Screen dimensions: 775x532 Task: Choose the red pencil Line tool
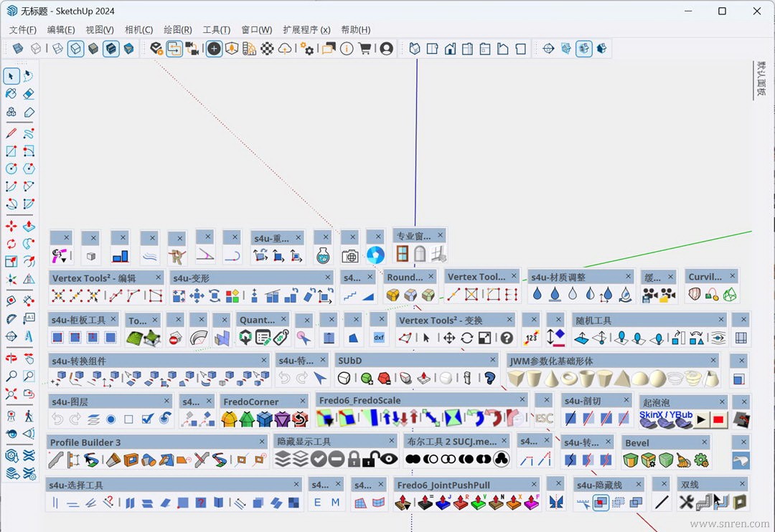pyautogui.click(x=11, y=133)
